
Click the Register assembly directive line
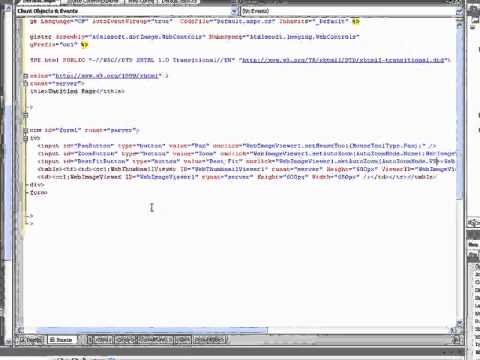click(195, 37)
